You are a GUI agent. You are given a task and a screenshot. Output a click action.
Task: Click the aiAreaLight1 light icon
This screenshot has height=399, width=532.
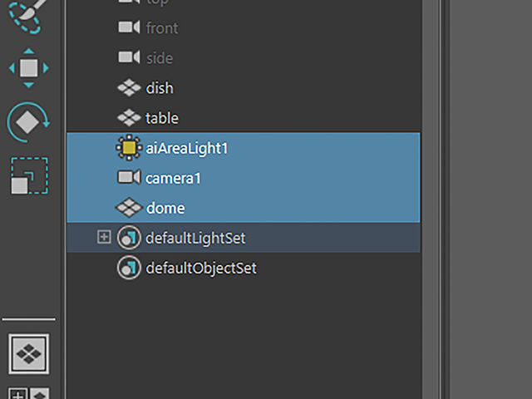tap(129, 148)
